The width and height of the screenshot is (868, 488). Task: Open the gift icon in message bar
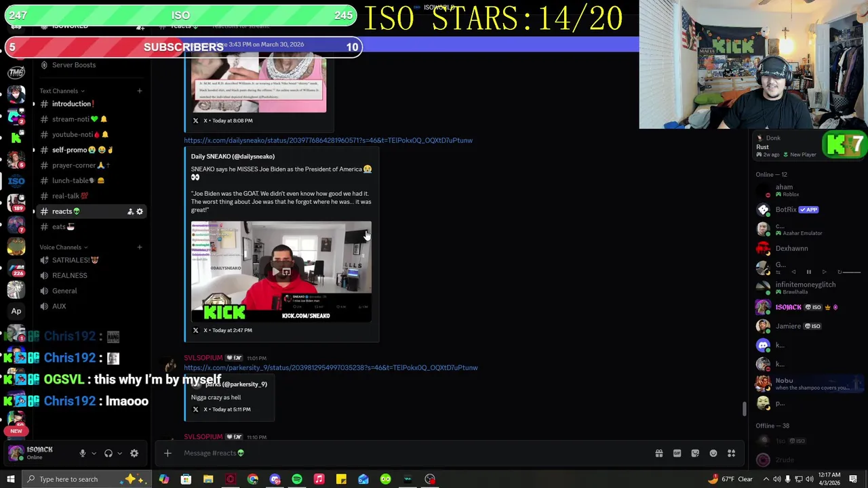(x=658, y=453)
